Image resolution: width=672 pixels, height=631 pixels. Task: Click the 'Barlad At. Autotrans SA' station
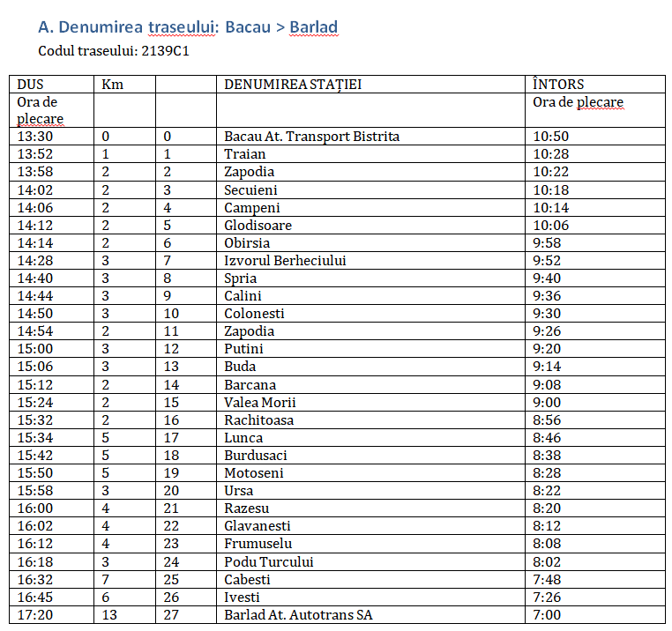298,615
